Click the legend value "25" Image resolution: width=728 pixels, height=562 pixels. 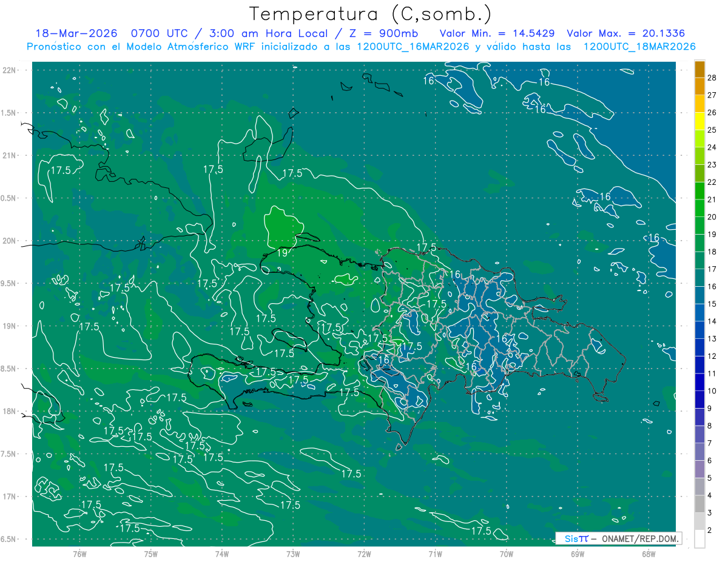[x=713, y=130]
